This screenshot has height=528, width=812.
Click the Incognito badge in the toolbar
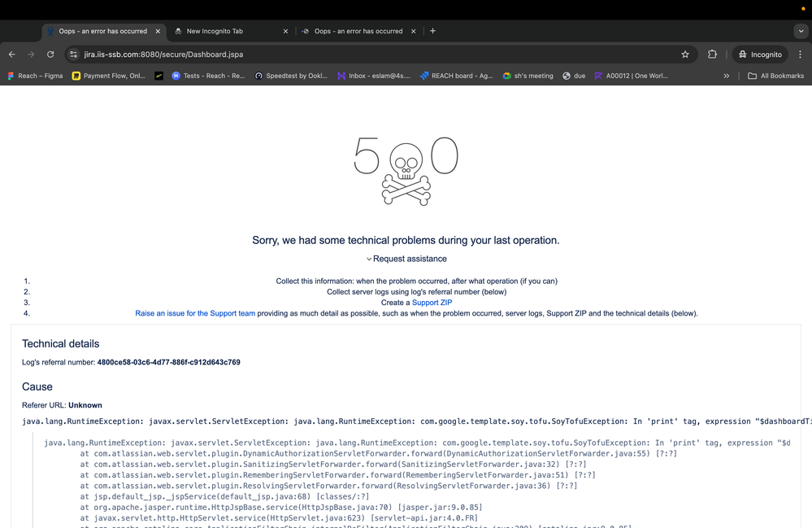(x=759, y=55)
